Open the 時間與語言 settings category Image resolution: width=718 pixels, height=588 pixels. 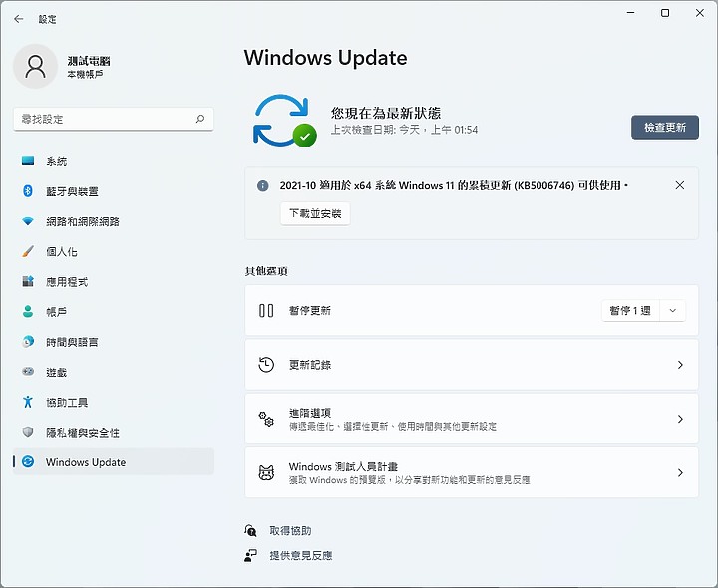pyautogui.click(x=114, y=342)
